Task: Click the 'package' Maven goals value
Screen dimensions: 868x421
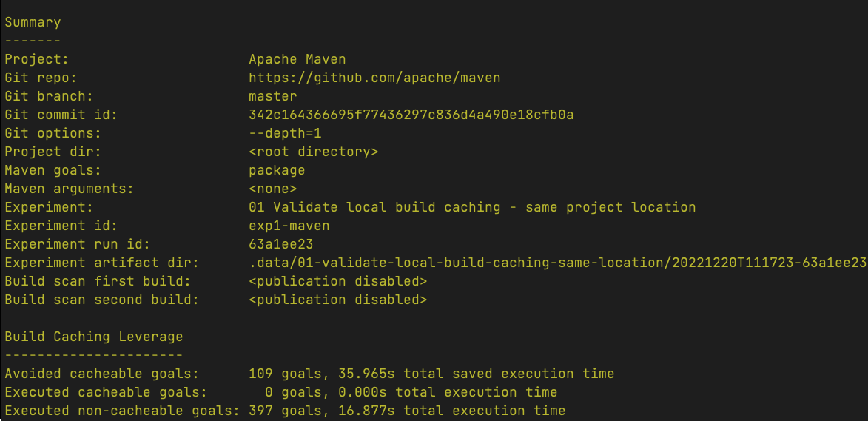Action: pos(277,170)
